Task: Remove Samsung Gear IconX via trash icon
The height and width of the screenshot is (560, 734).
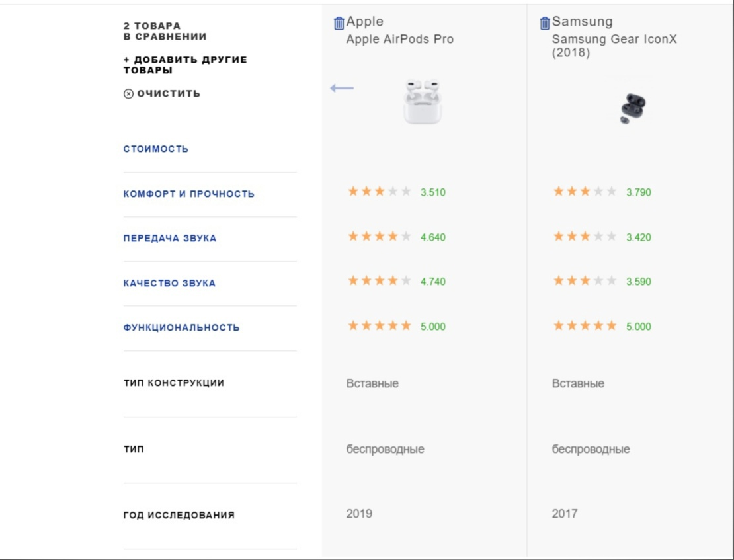Action: 545,23
